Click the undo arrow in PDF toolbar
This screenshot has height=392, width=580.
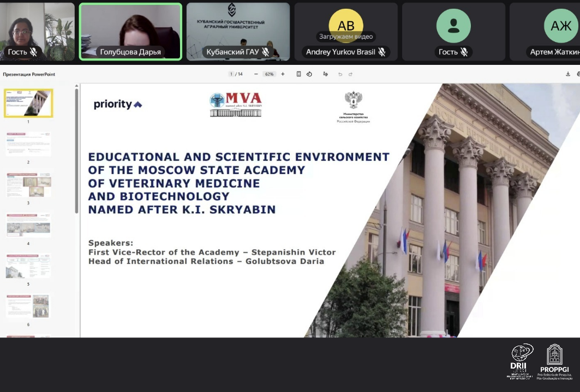coord(340,74)
